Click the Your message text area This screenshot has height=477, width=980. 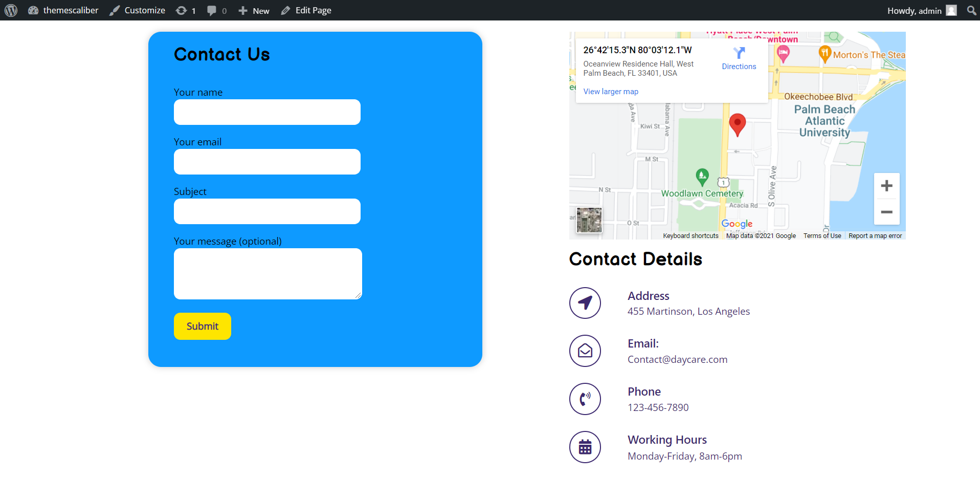point(268,273)
